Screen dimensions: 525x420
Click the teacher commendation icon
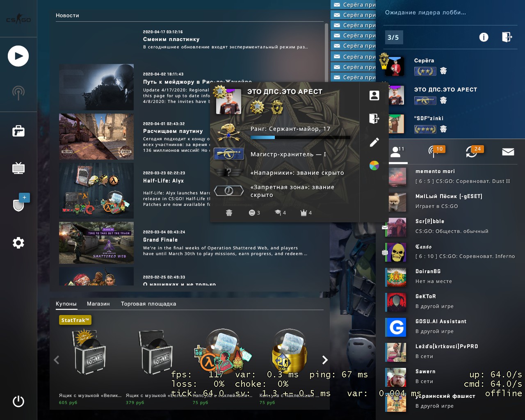(x=281, y=212)
